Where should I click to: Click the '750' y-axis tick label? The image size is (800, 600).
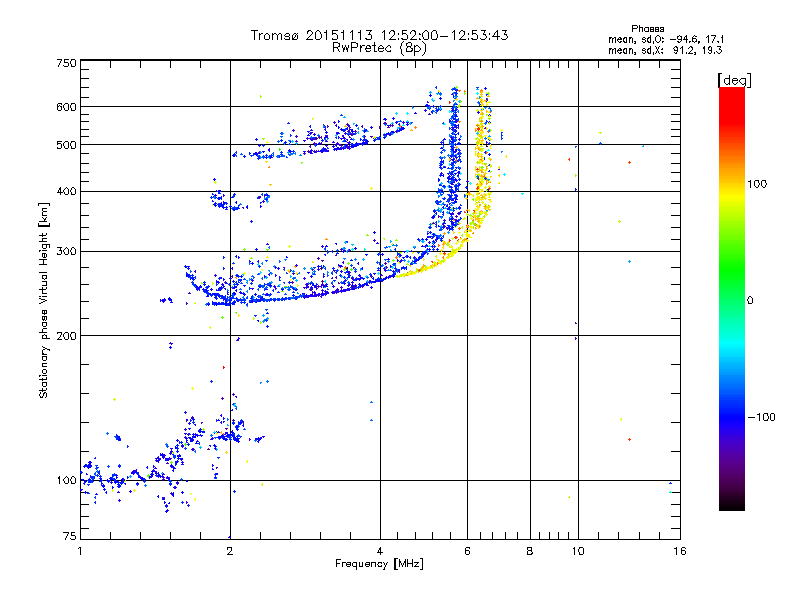click(66, 63)
